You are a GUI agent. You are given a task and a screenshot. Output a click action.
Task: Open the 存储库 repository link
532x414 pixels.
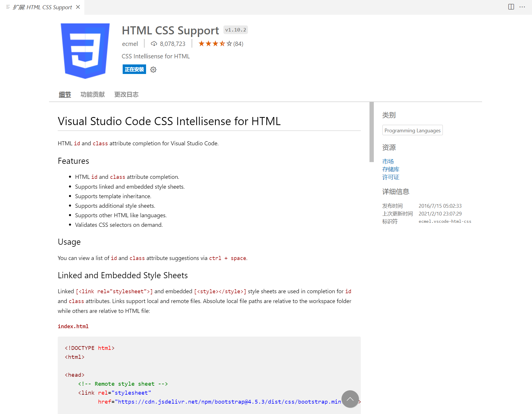pyautogui.click(x=391, y=169)
